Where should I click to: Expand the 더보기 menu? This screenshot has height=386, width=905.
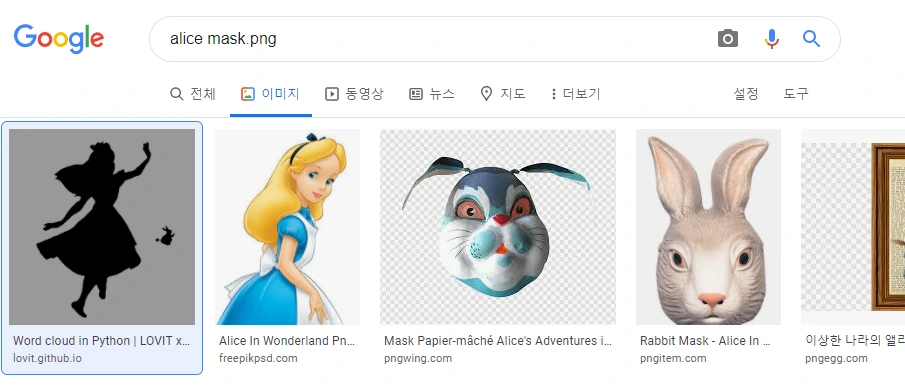coord(575,93)
